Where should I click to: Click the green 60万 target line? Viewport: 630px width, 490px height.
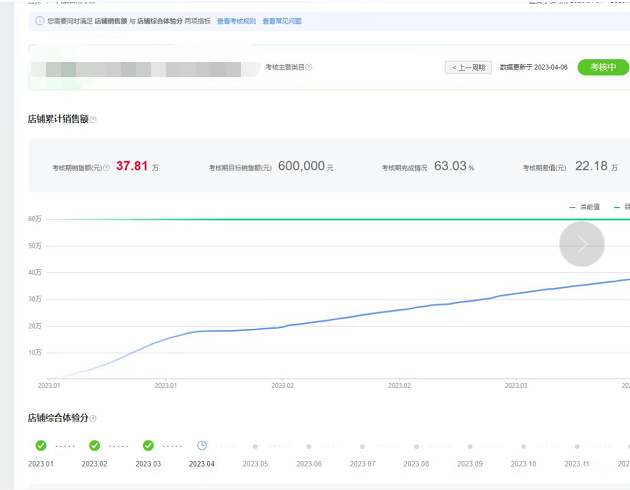[300, 219]
